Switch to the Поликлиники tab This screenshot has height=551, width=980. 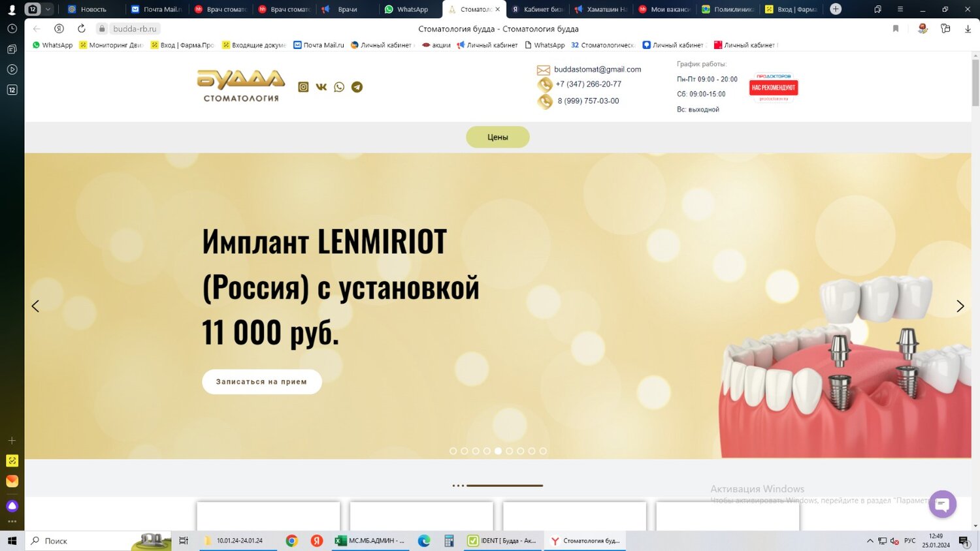pos(728,9)
